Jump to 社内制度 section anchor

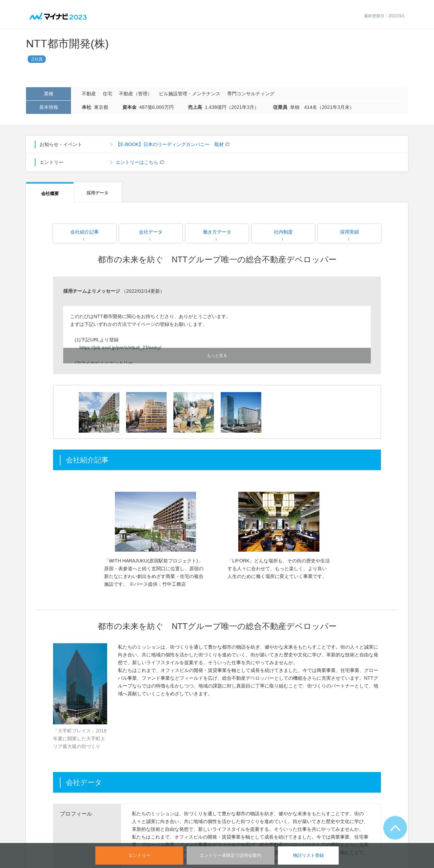(283, 233)
